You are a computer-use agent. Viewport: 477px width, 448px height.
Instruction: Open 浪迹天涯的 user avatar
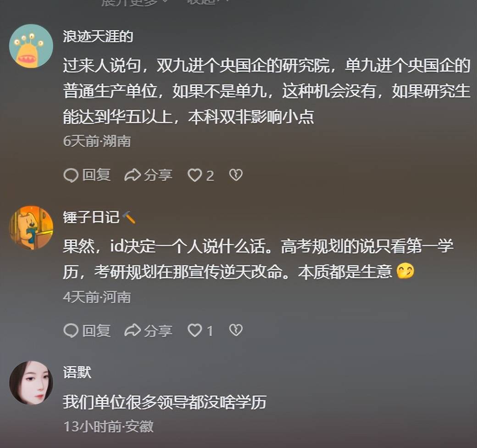pyautogui.click(x=31, y=46)
